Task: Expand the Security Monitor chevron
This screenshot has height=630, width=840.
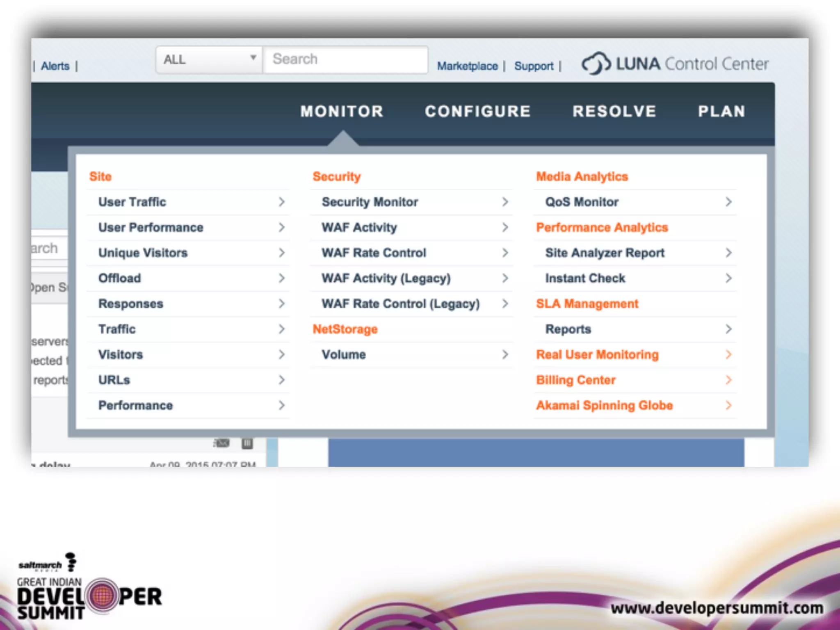Action: (505, 202)
